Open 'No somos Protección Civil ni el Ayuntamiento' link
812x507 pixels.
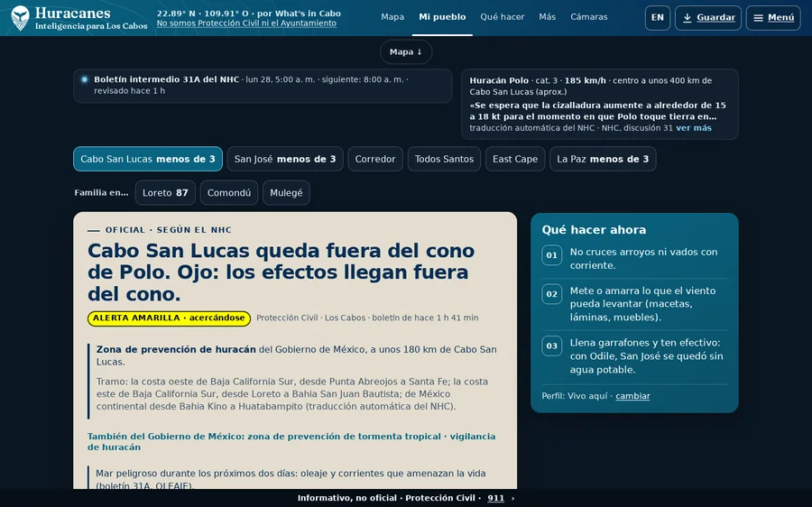[x=246, y=23]
